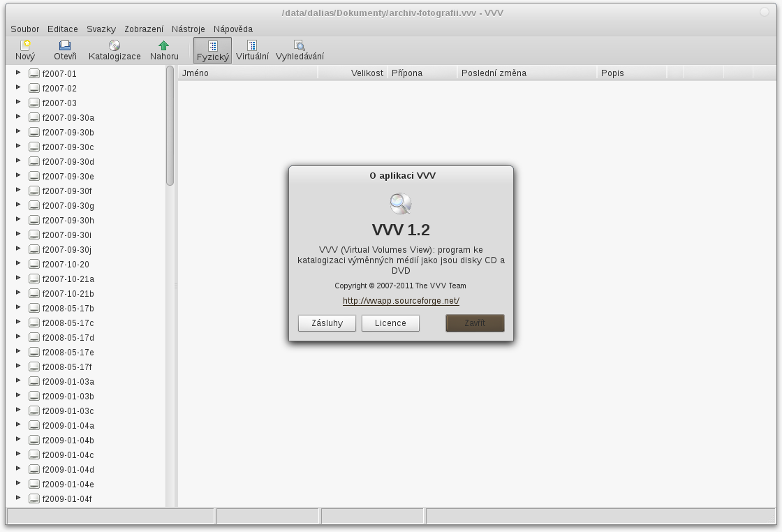Sort by Popis column header

point(632,73)
